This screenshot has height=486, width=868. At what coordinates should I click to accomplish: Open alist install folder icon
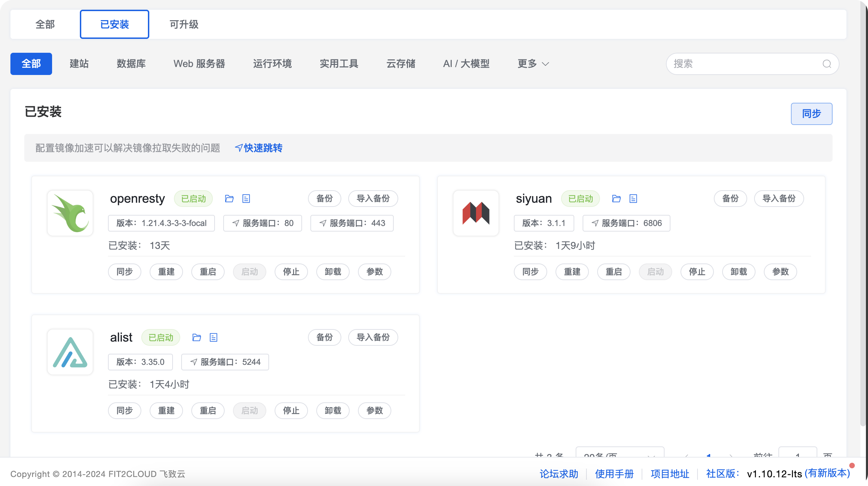pyautogui.click(x=197, y=337)
